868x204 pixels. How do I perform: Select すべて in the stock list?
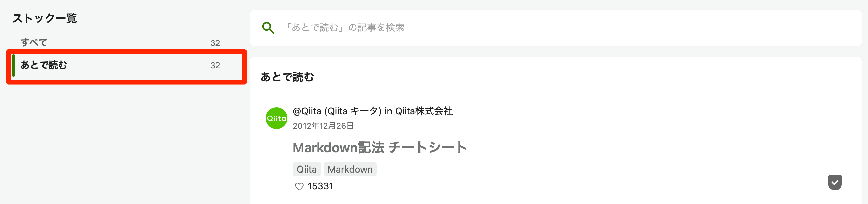point(120,43)
